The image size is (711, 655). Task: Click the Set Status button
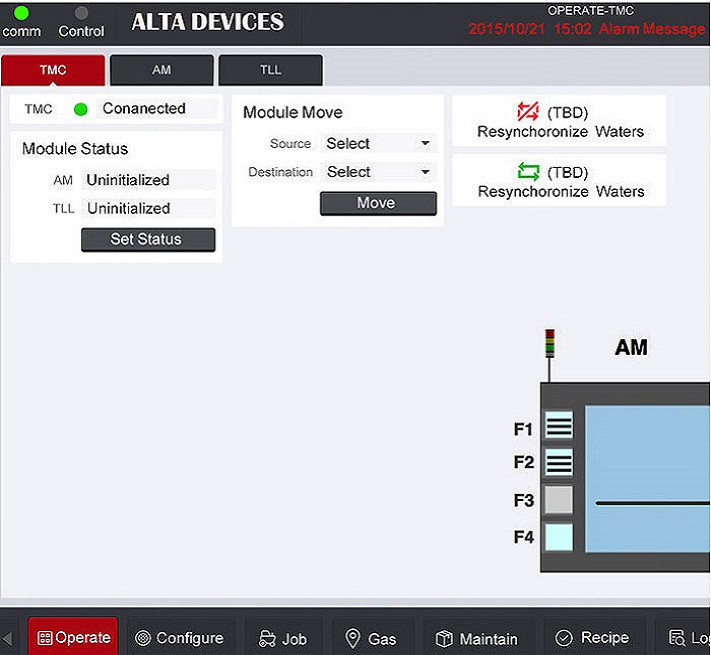coord(148,239)
